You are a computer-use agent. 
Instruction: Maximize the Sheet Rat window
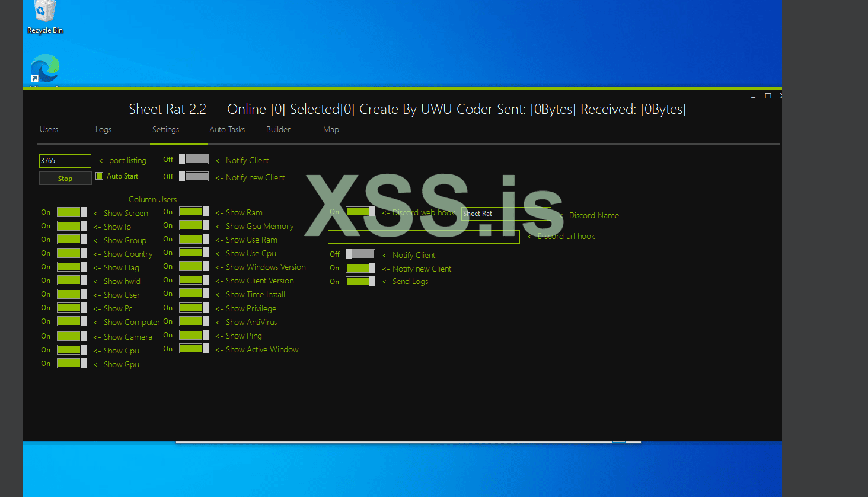click(768, 95)
